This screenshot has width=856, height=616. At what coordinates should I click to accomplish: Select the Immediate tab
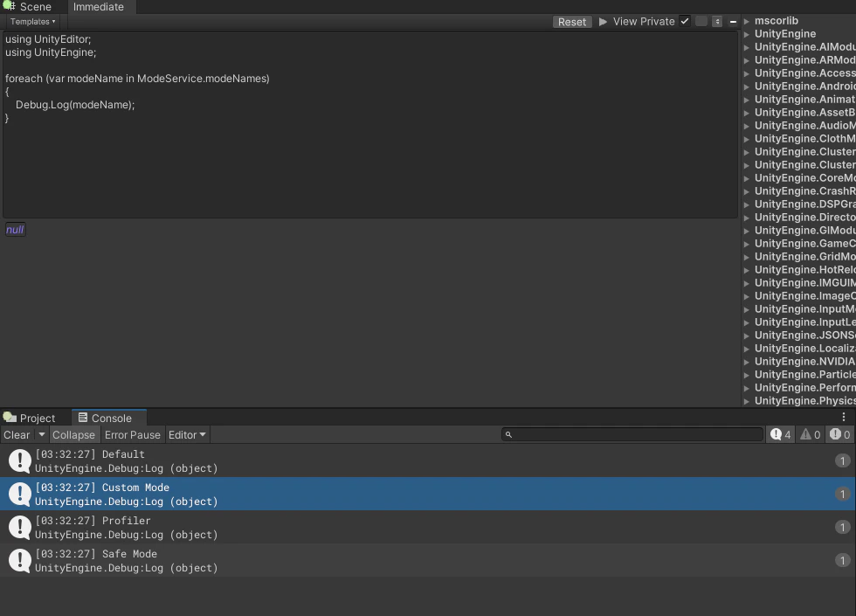(98, 7)
